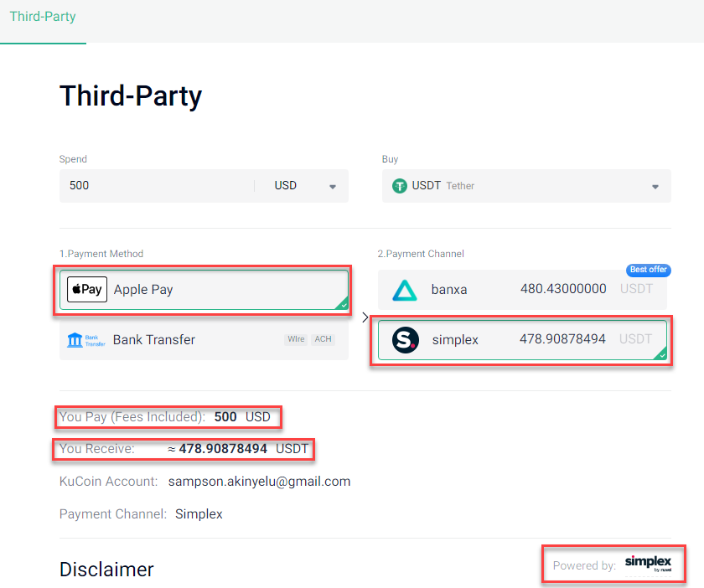
Task: Click the banxa amount 480.43000000
Action: click(x=563, y=289)
